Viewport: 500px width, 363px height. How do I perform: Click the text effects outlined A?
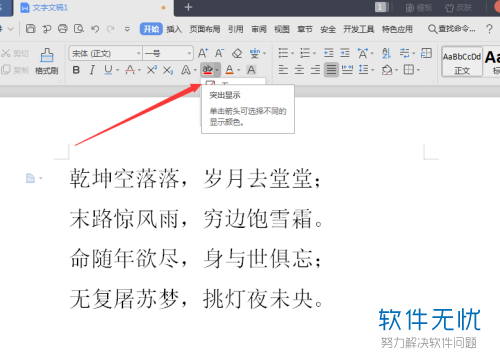point(186,70)
